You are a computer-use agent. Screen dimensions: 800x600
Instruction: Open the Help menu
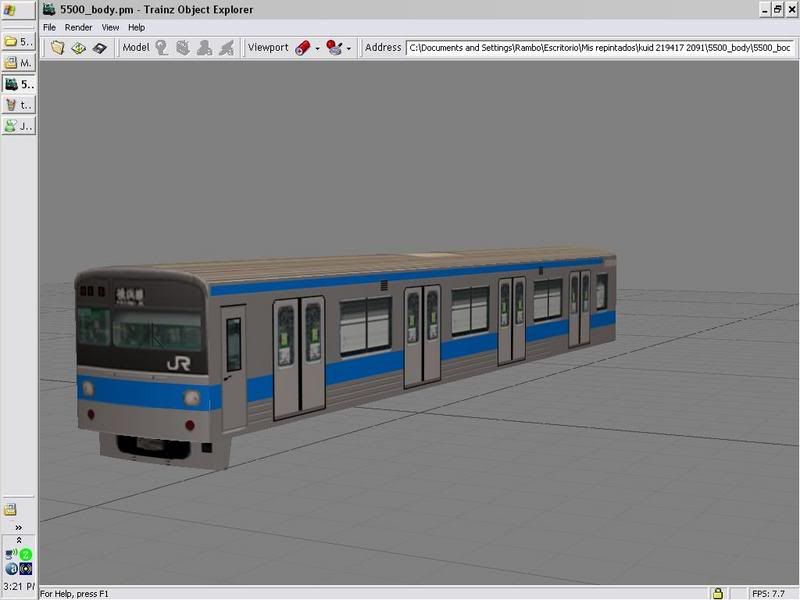point(136,27)
